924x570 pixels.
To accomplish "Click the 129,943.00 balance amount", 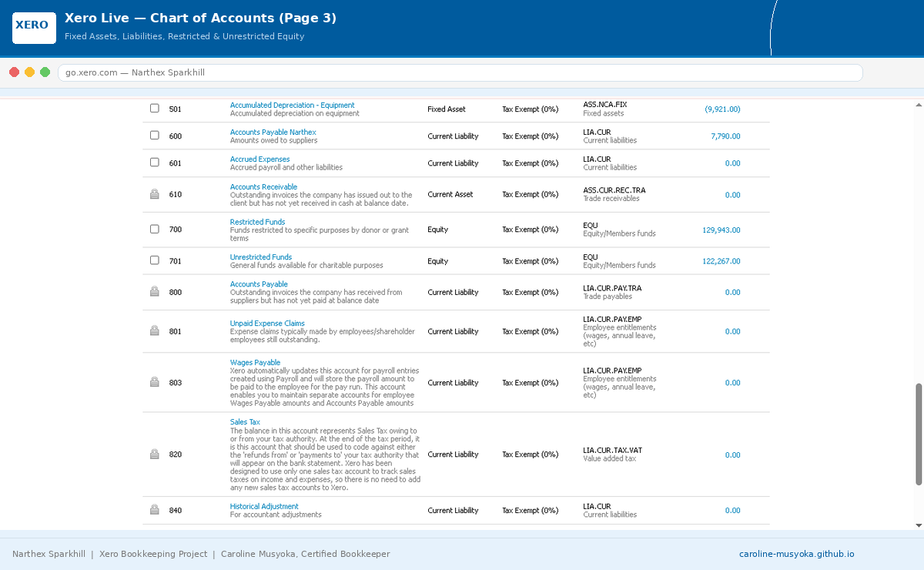I will 721,230.
